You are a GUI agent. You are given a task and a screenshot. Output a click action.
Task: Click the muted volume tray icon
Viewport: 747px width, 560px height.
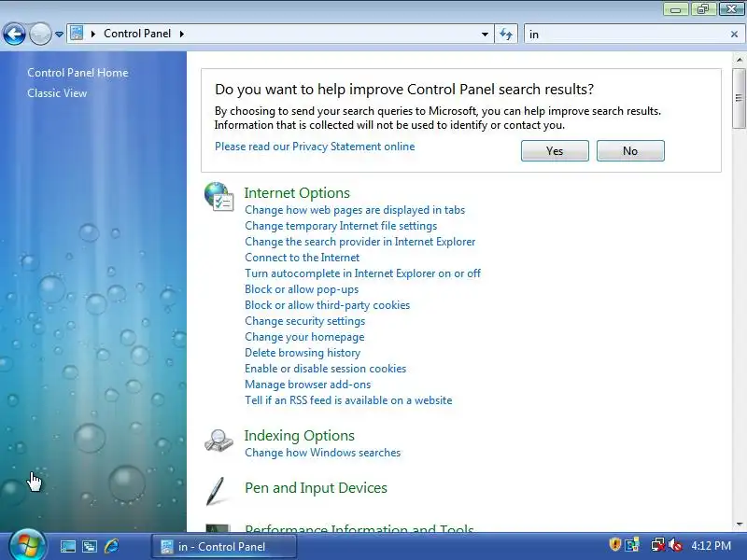coord(675,544)
